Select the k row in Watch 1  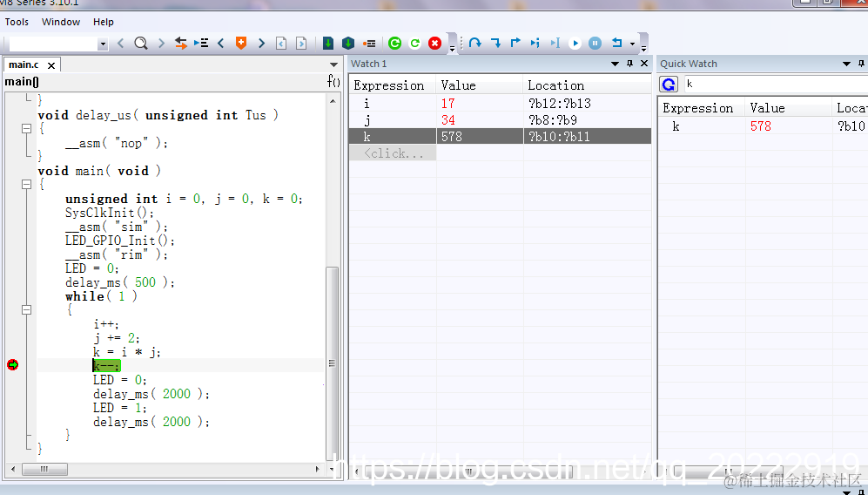[500, 136]
